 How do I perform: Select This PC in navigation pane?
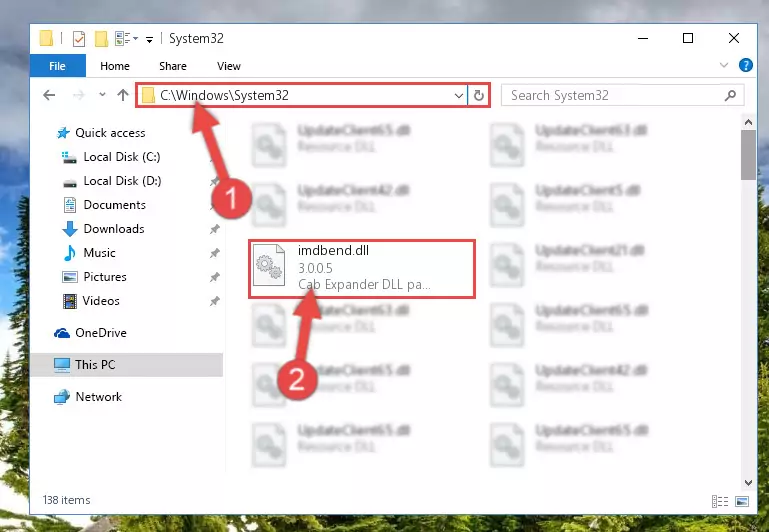127,365
